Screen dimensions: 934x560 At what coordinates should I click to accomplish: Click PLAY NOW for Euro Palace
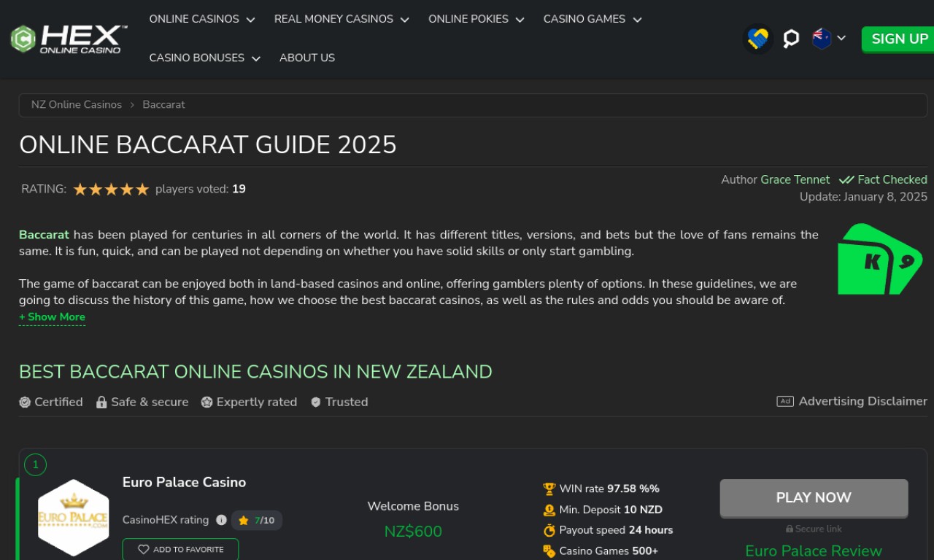(814, 498)
